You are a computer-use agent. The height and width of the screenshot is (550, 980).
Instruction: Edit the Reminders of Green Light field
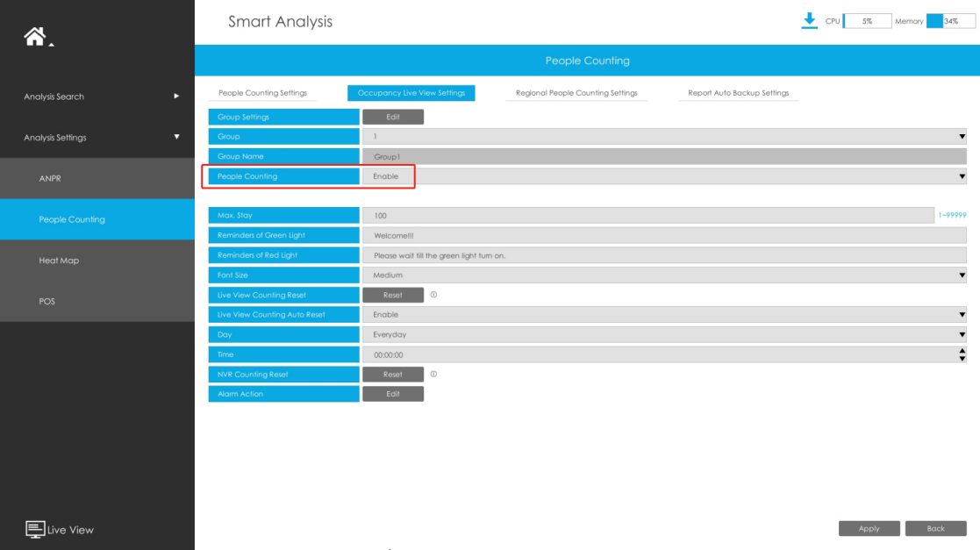click(x=664, y=236)
